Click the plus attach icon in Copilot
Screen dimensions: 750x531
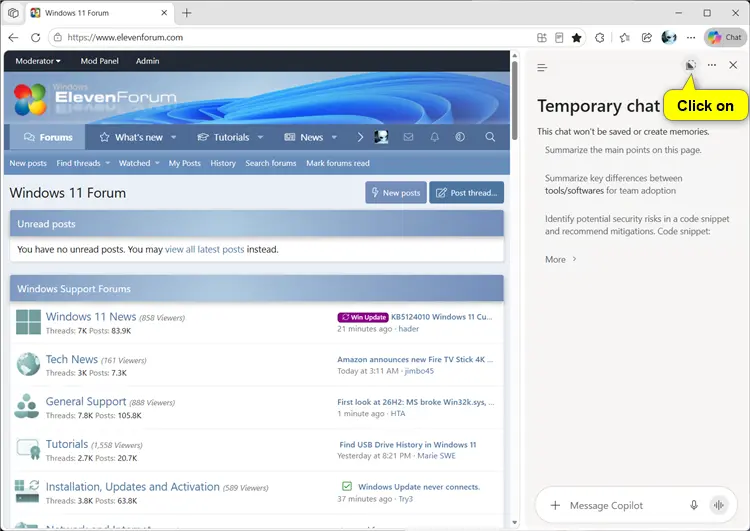555,505
